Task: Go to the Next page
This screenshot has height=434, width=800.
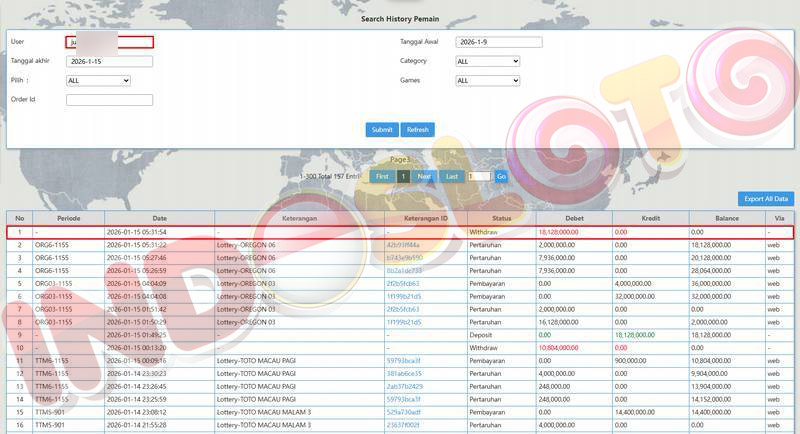Action: click(x=424, y=176)
